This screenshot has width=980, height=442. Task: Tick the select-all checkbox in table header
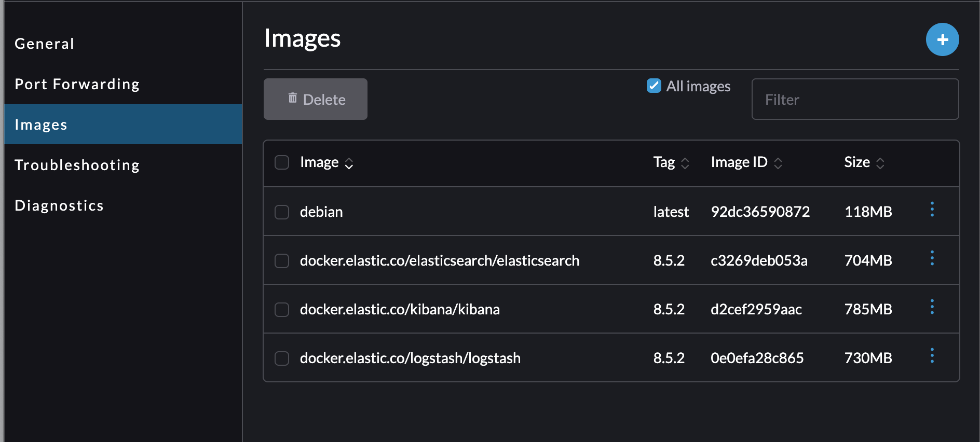(x=282, y=162)
